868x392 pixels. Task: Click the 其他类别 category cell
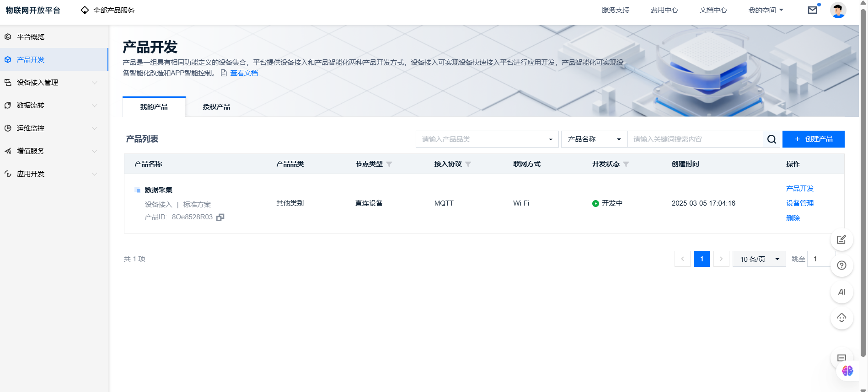(x=289, y=203)
